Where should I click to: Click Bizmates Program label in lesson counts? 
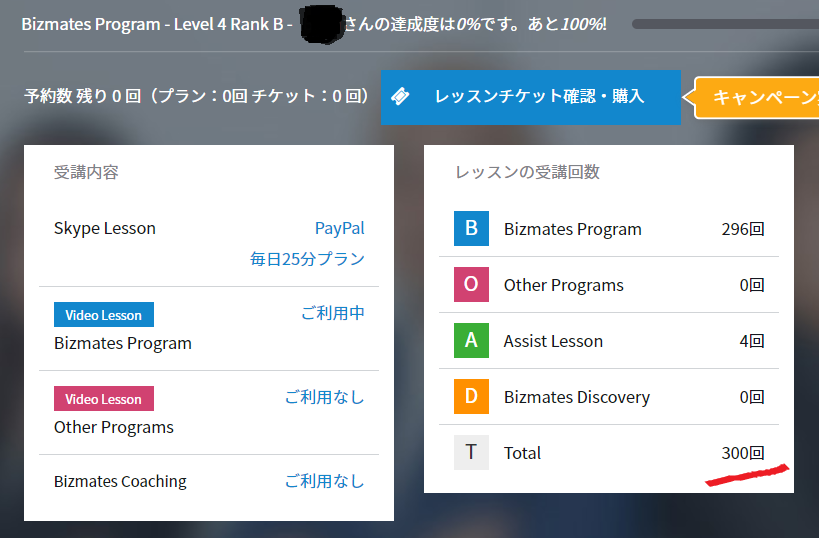click(572, 229)
